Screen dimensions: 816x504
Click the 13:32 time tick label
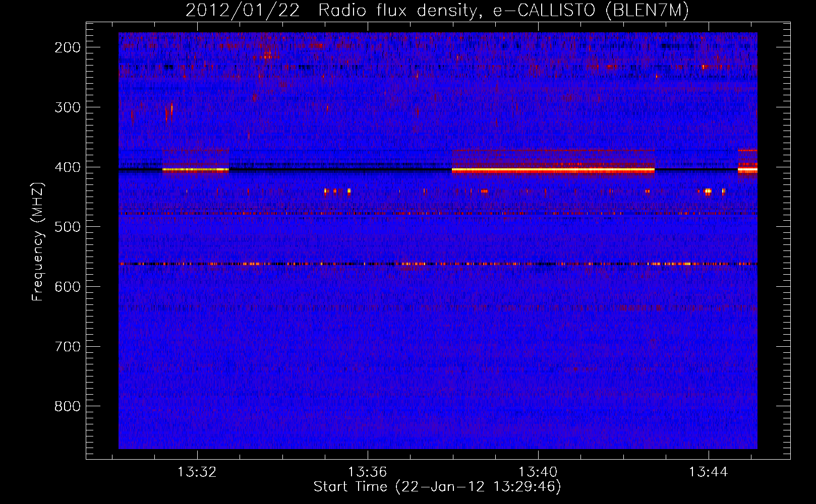pyautogui.click(x=197, y=472)
